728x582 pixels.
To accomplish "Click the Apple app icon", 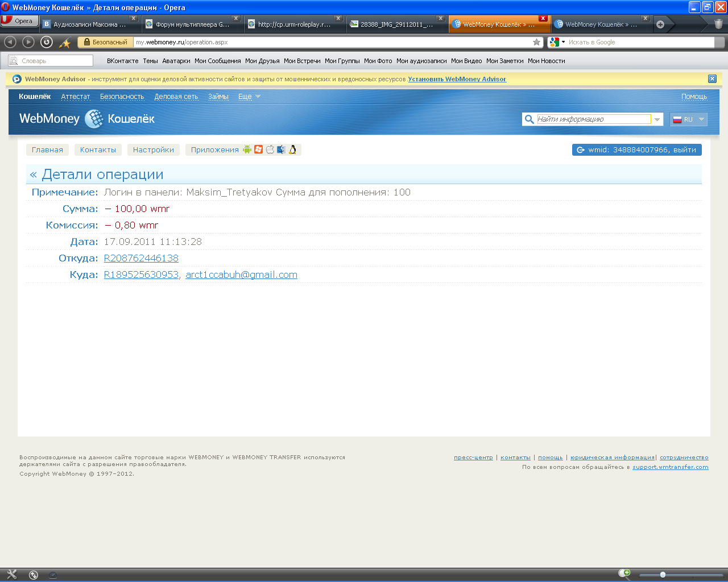I will 270,149.
